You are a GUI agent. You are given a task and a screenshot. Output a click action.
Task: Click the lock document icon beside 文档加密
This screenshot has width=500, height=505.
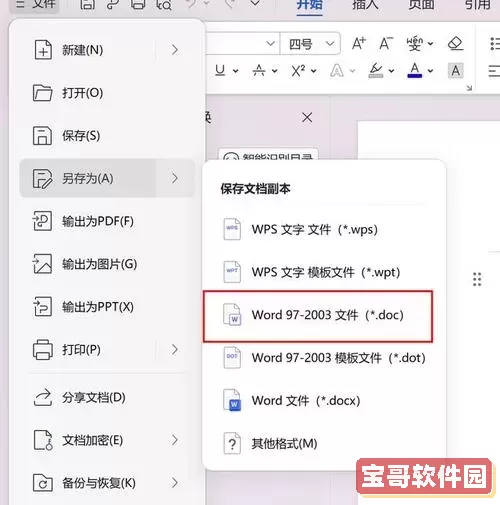tap(43, 440)
